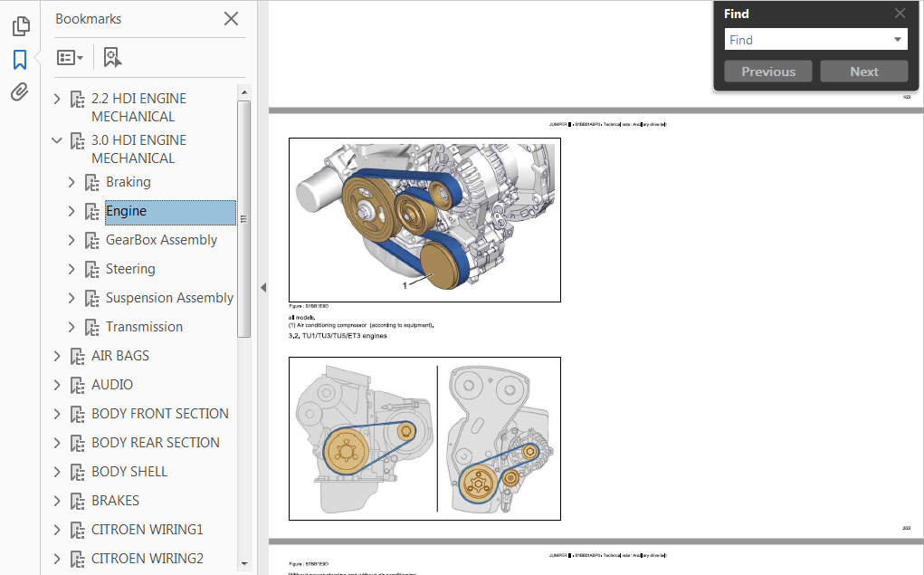Collapse the navigation pane with the arrow handle
Image resolution: width=924 pixels, height=575 pixels.
[262, 287]
